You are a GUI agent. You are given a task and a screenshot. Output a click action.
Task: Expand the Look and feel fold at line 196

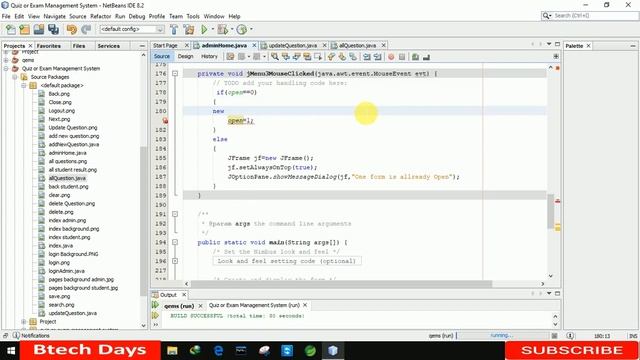pyautogui.click(x=175, y=261)
